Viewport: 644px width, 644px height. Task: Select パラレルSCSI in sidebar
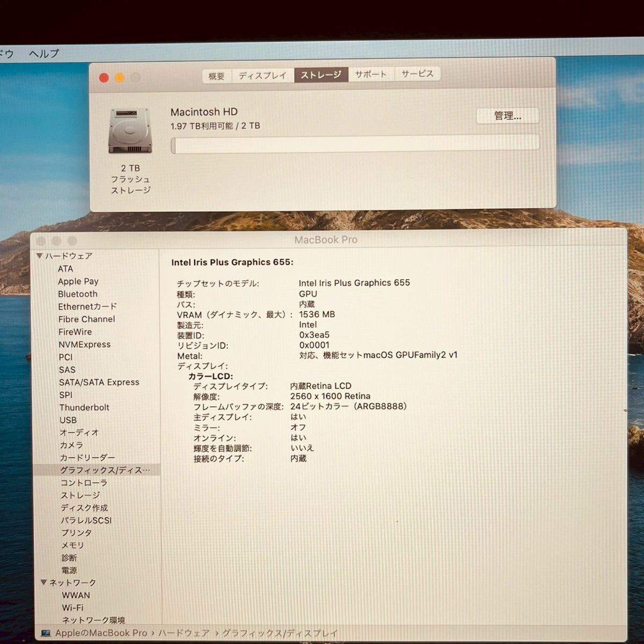(86, 521)
